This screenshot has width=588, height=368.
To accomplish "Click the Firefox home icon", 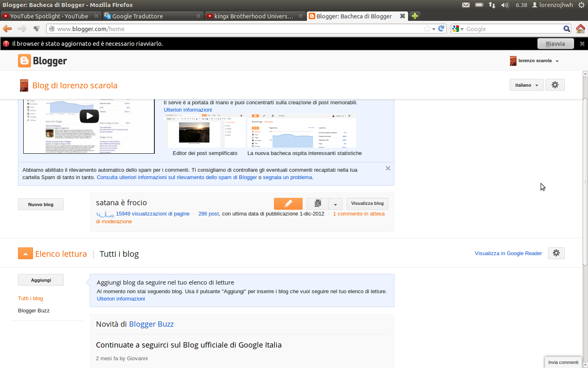I will (x=580, y=29).
